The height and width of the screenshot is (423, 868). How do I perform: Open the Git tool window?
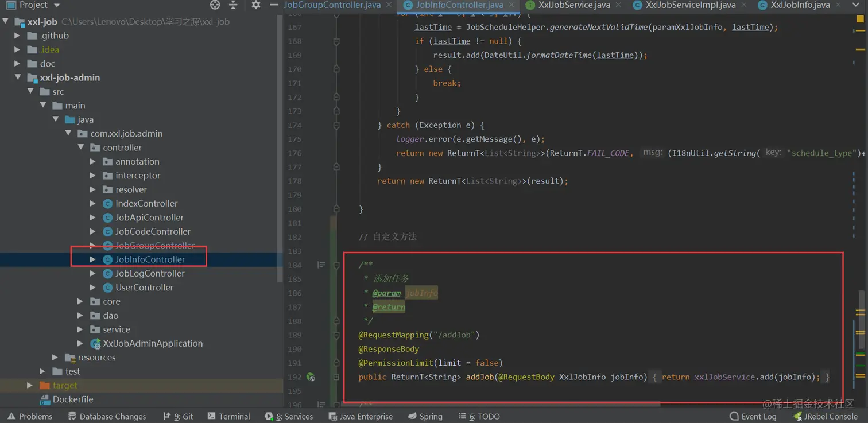point(178,417)
